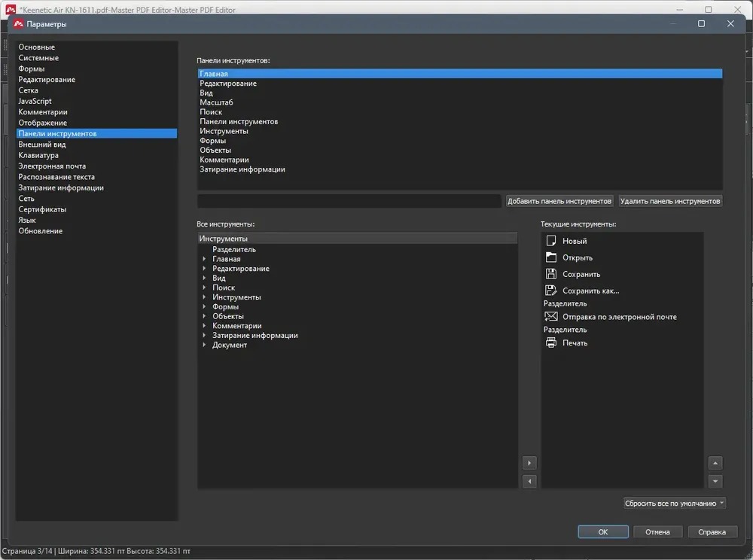The image size is (753, 560).
Task: Expand the Главная tree node
Action: click(204, 259)
